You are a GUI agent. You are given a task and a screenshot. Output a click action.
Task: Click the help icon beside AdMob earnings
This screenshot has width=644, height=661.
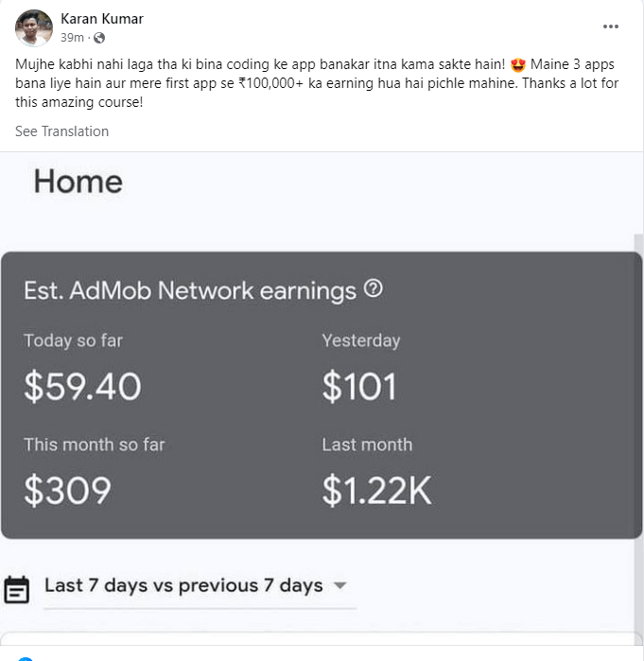click(374, 289)
